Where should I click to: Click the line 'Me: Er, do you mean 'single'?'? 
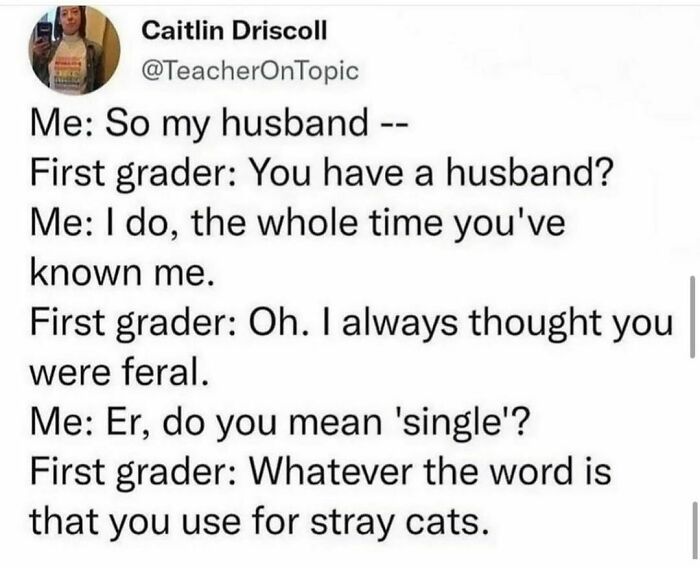click(279, 423)
